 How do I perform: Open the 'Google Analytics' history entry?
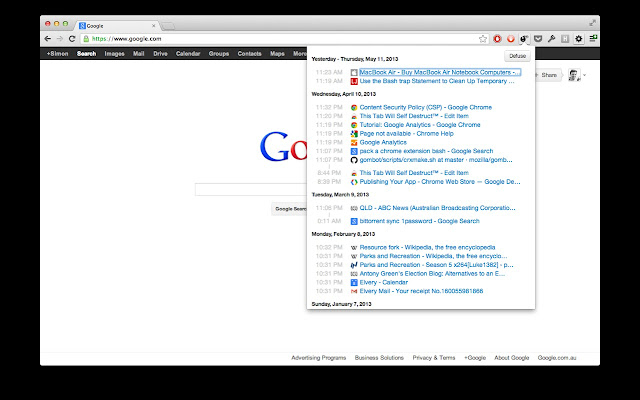(x=383, y=142)
